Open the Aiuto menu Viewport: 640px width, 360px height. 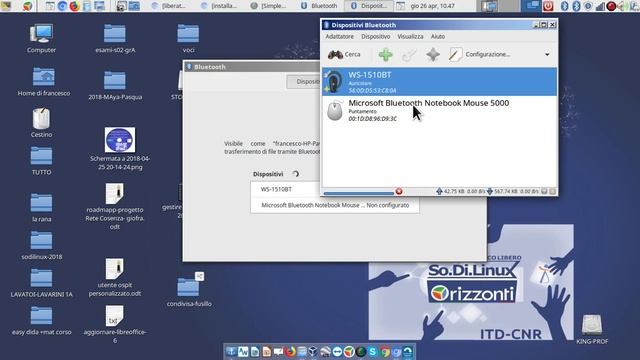tap(438, 36)
